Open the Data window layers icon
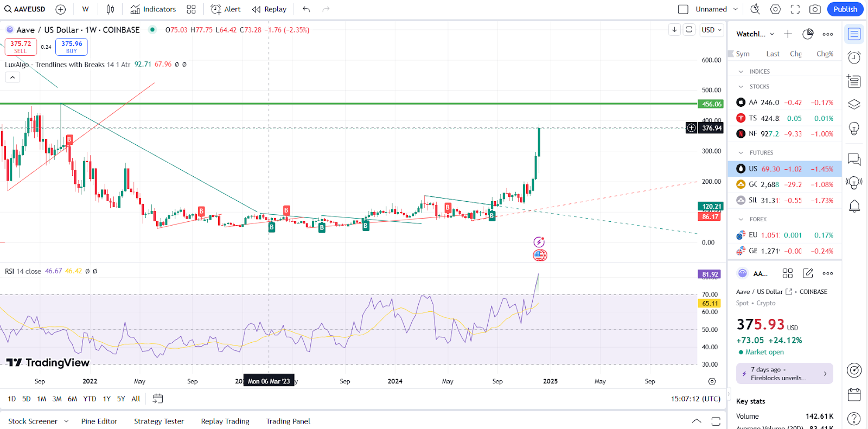The image size is (868, 429). coord(854,104)
